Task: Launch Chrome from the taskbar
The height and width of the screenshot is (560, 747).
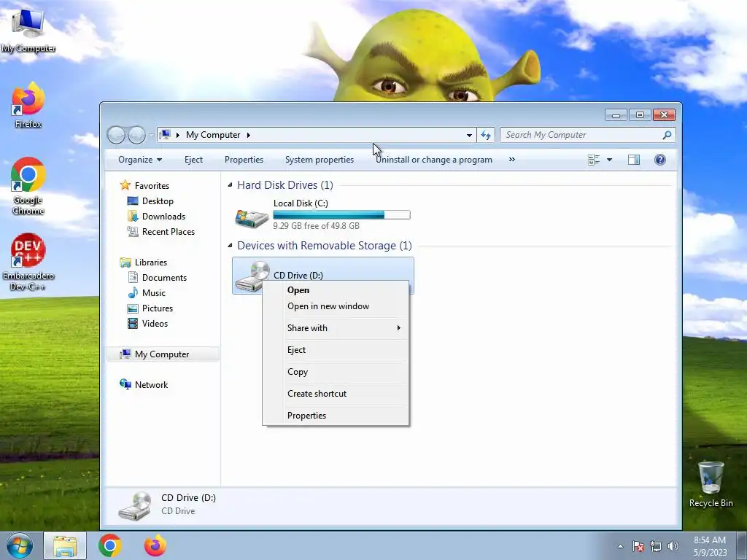Action: coord(110,545)
